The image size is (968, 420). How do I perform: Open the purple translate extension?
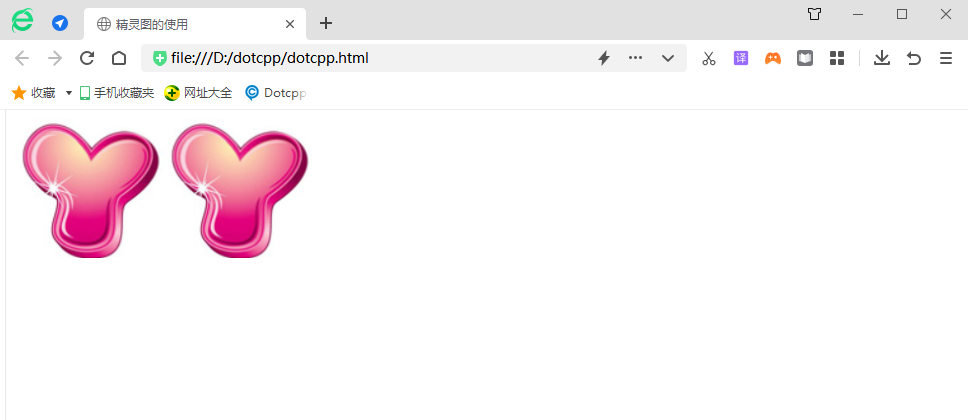click(x=741, y=58)
